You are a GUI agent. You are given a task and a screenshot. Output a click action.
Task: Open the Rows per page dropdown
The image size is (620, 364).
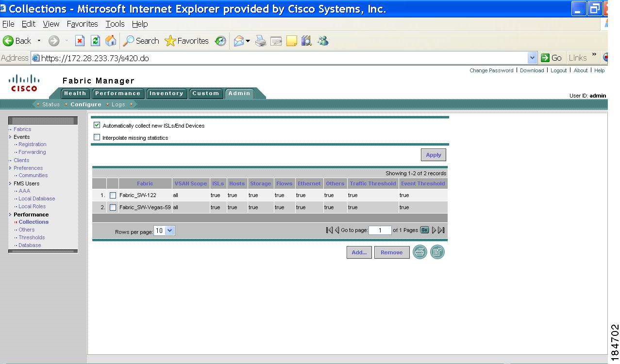tap(164, 231)
